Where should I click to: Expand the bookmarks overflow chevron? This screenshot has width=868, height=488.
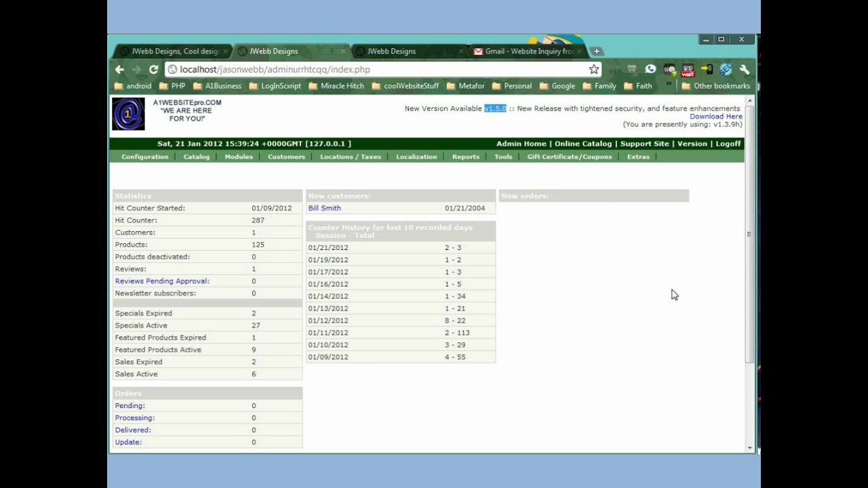[x=669, y=85]
